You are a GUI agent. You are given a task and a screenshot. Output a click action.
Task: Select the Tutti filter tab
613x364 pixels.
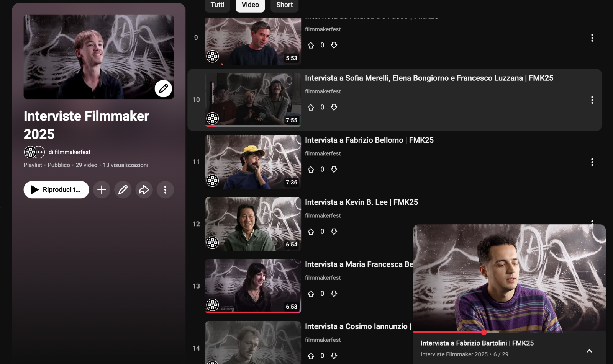[217, 5]
